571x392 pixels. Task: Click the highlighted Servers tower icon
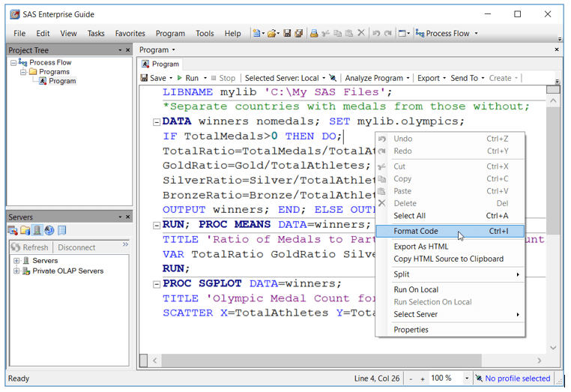pyautogui.click(x=37, y=230)
